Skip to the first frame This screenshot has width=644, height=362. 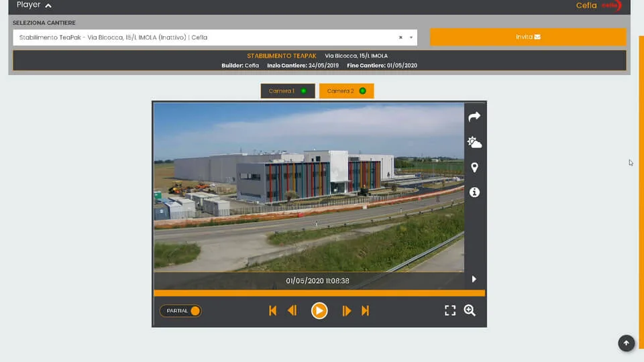[272, 310]
